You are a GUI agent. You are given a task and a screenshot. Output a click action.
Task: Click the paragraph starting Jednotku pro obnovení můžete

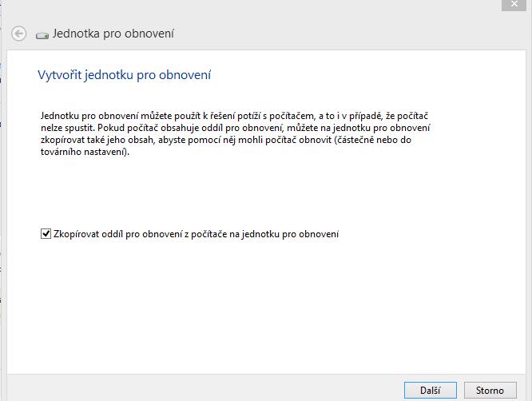pyautogui.click(x=236, y=133)
